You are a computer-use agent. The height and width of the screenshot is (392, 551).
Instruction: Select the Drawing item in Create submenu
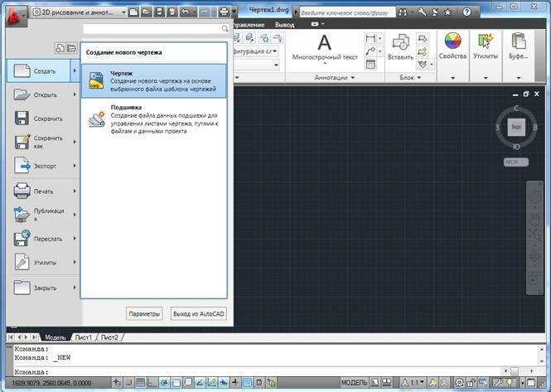tap(154, 81)
